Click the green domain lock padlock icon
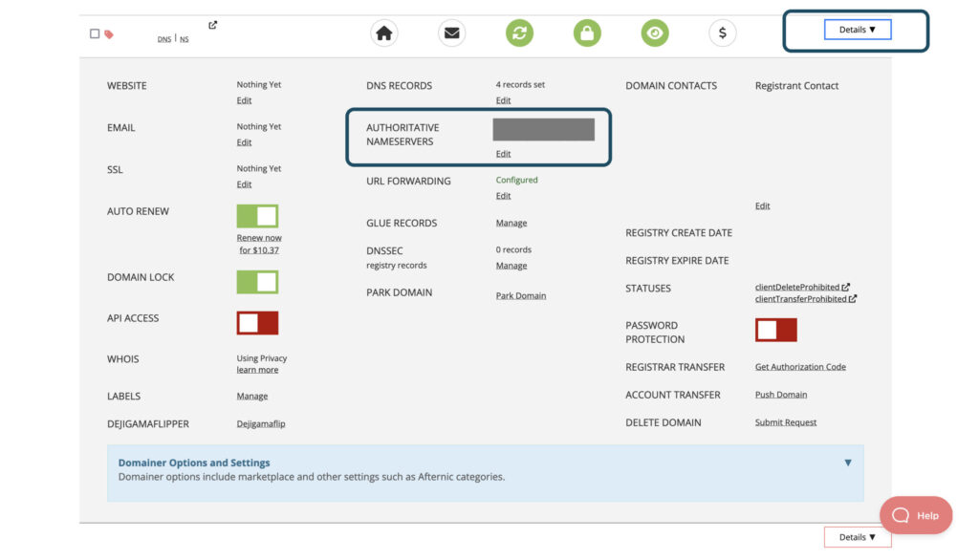 (x=587, y=33)
